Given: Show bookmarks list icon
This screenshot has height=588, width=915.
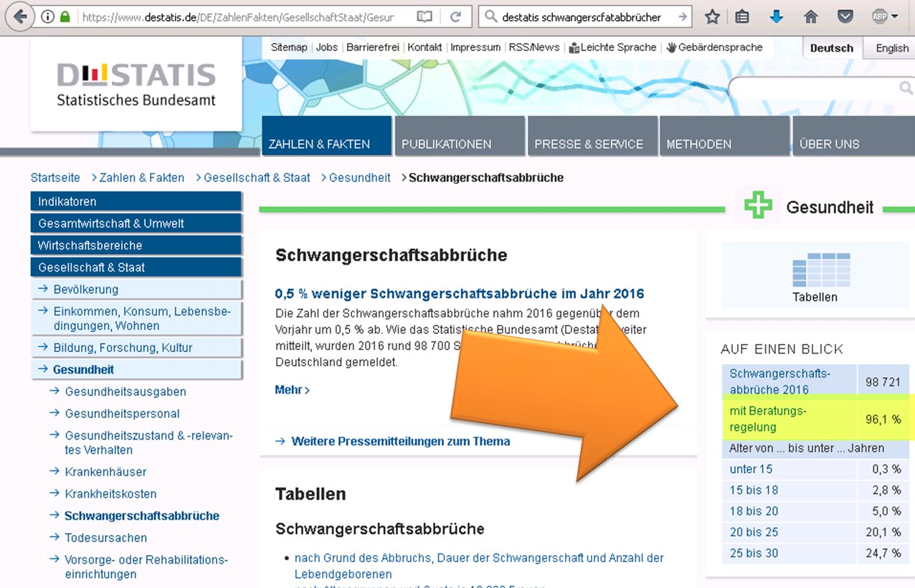Looking at the screenshot, I should [743, 16].
